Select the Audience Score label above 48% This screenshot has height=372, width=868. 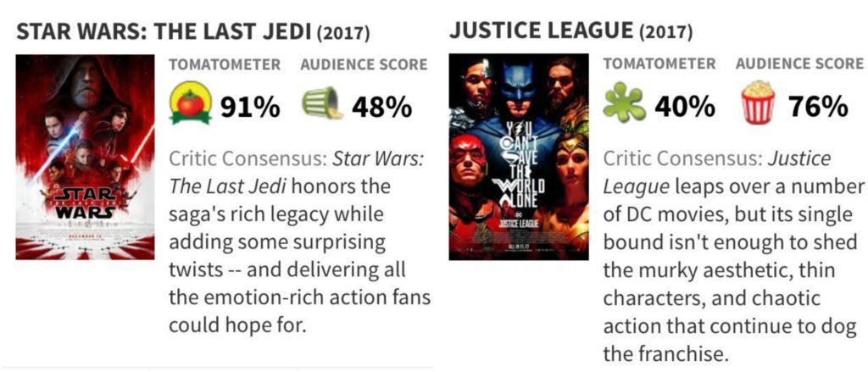364,64
